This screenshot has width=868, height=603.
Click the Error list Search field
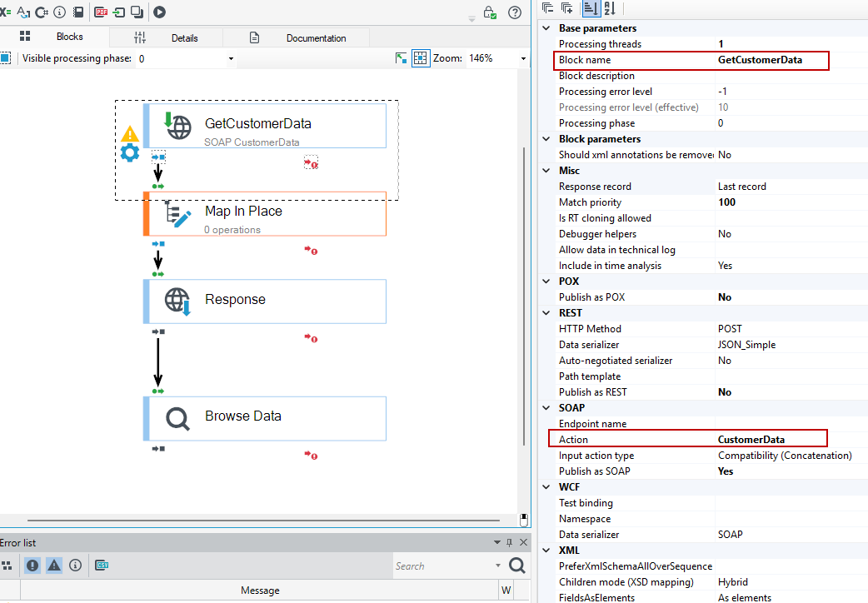click(448, 566)
